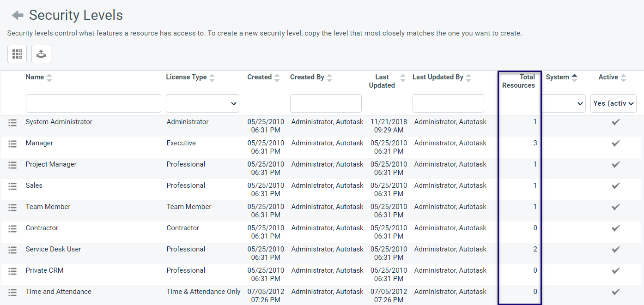Select the Team Member security level name
The image size is (644, 305).
48,207
